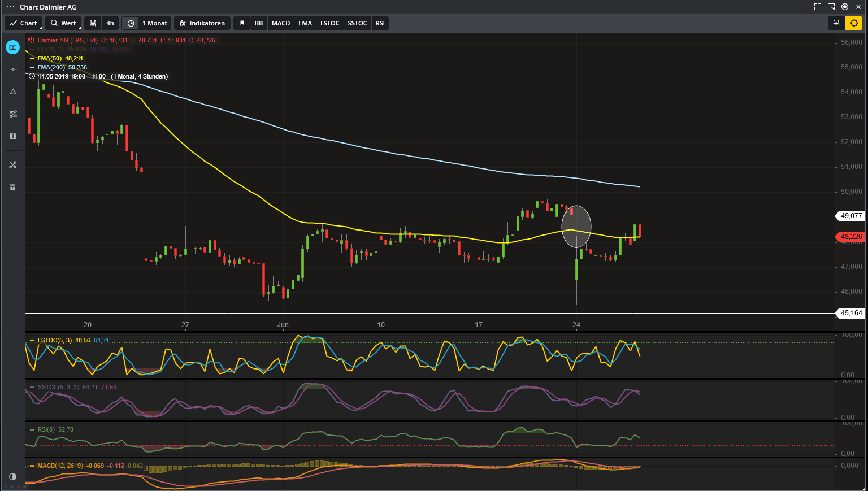Image resolution: width=868 pixels, height=491 pixels.
Task: Open the Indikatoren menu
Action: (x=202, y=23)
